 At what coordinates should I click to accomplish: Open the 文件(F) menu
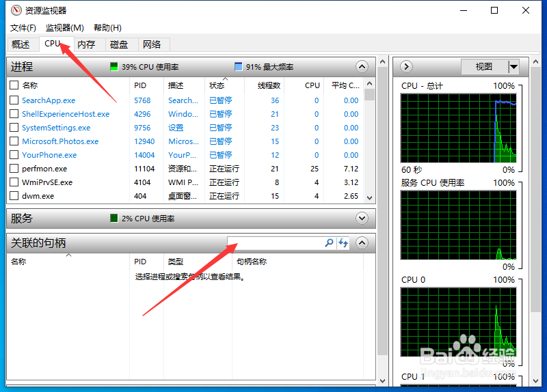point(23,27)
